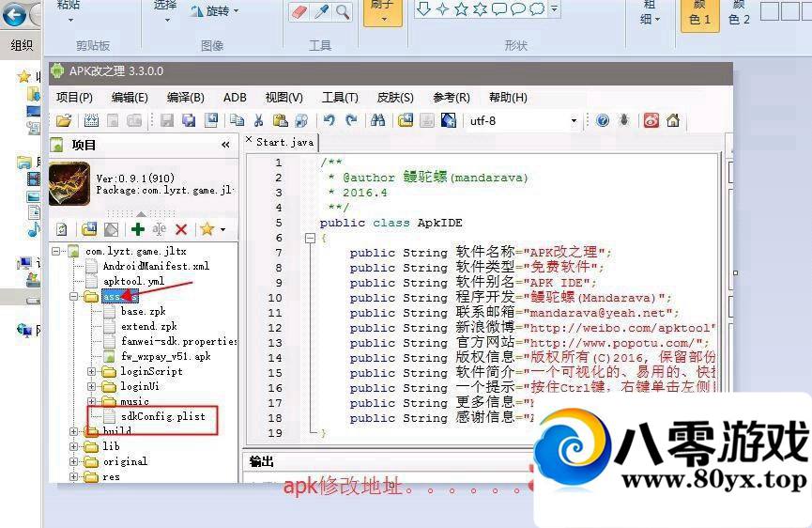Image resolution: width=812 pixels, height=528 pixels.
Task: Collapse the project panel with double chevron
Action: [225, 145]
